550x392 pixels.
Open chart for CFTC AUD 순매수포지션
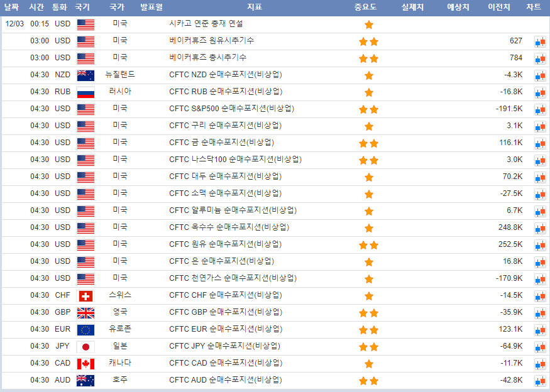point(540,381)
